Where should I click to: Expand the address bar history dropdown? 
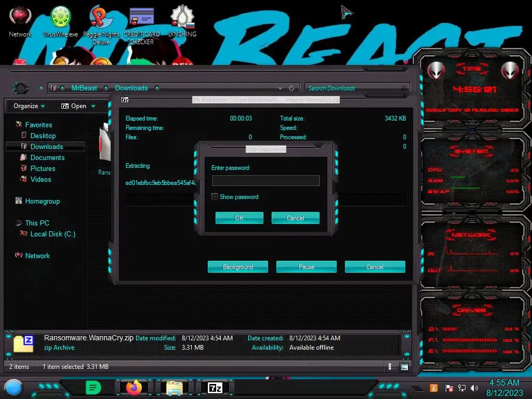click(280, 88)
